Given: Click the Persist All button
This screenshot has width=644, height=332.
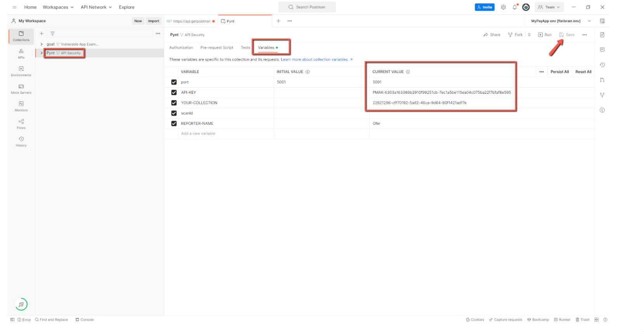Looking at the screenshot, I should pos(559,72).
